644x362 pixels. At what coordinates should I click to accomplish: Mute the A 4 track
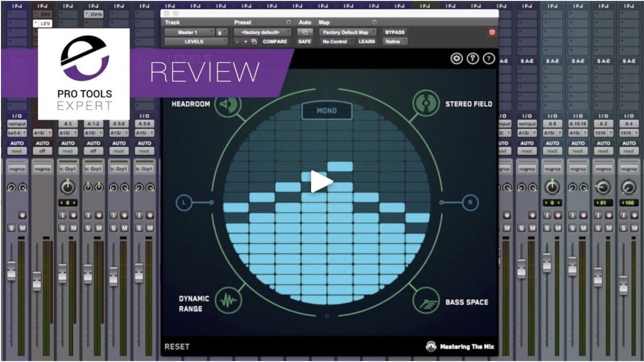tap(634, 228)
